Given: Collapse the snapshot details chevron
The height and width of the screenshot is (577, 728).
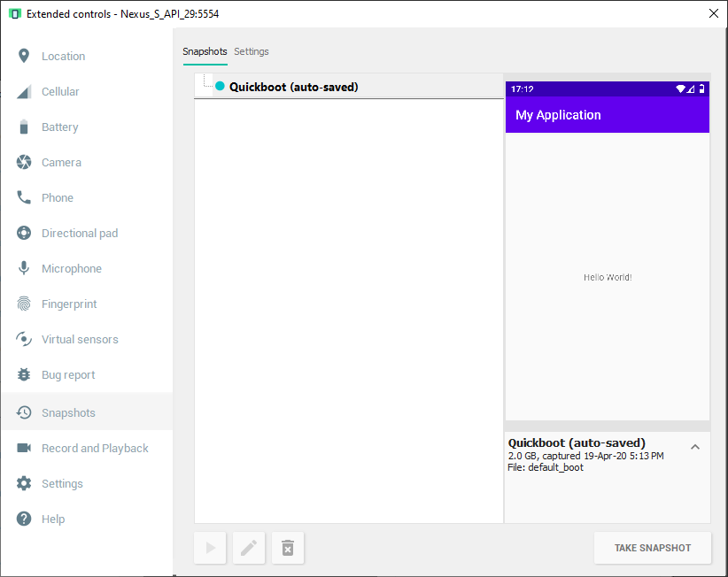Looking at the screenshot, I should [695, 447].
